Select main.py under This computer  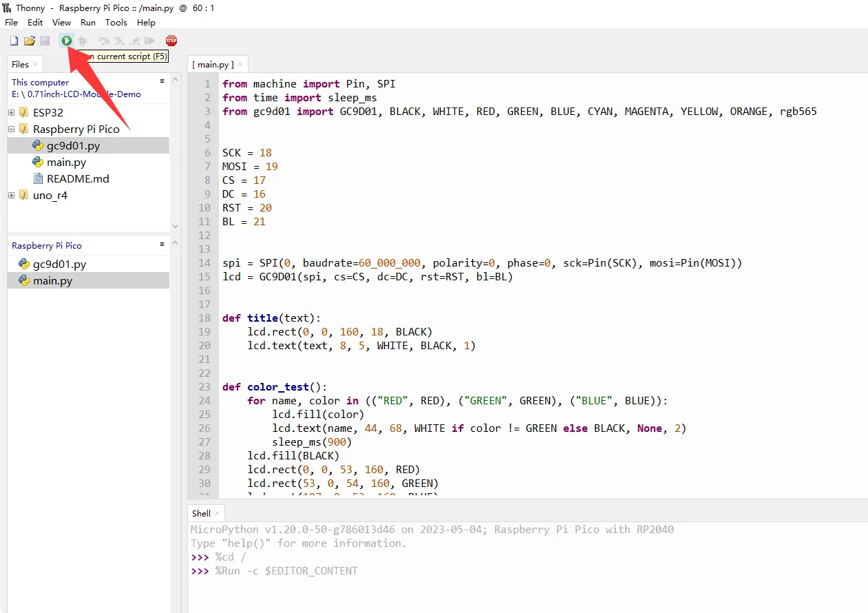[x=88, y=162]
